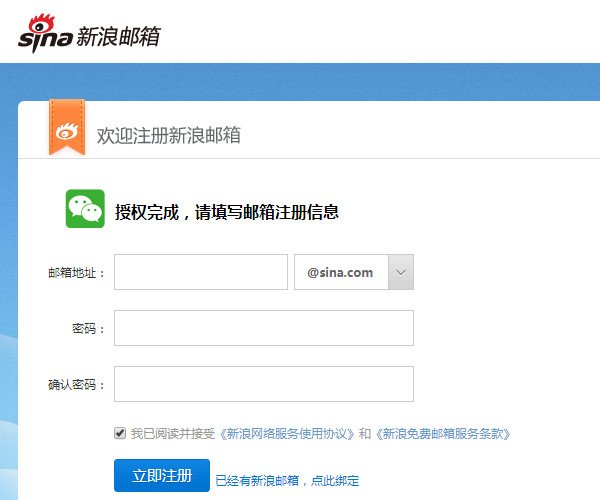Image resolution: width=600 pixels, height=500 pixels.
Task: Open 《新浪网络服务使用协议》 link
Action: click(287, 433)
